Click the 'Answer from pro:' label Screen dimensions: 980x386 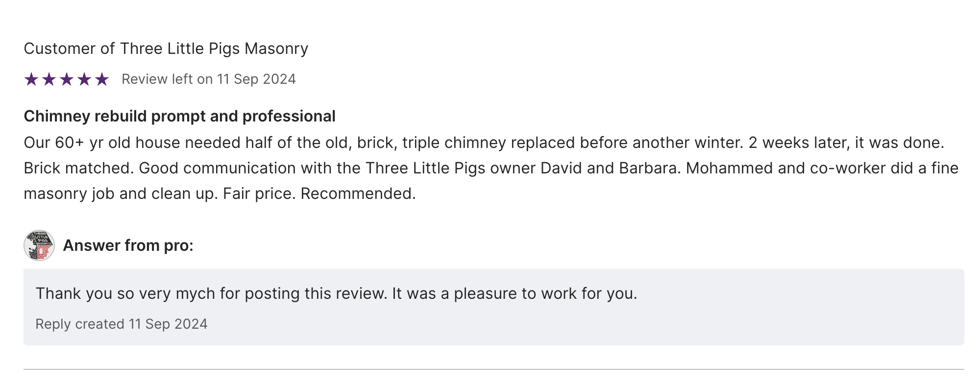tap(128, 245)
